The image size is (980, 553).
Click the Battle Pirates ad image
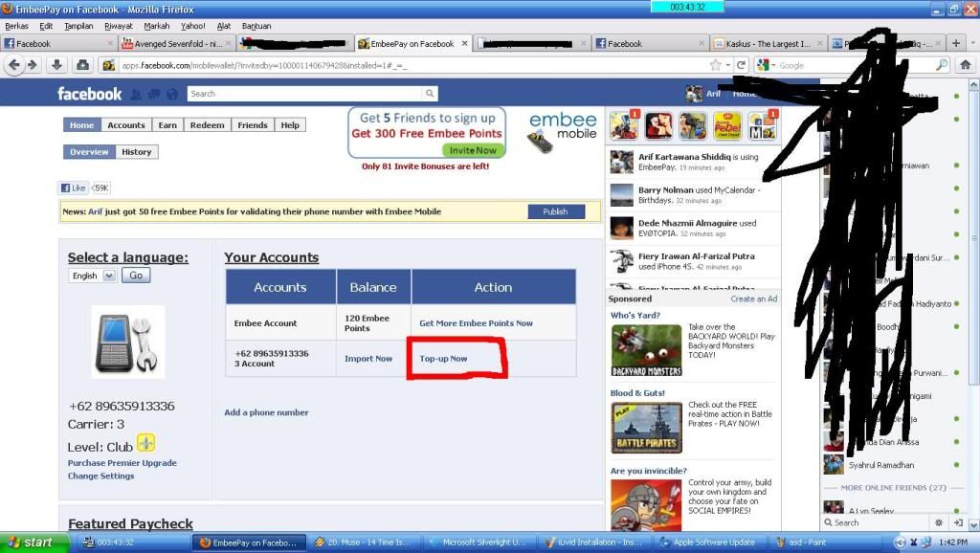point(646,428)
